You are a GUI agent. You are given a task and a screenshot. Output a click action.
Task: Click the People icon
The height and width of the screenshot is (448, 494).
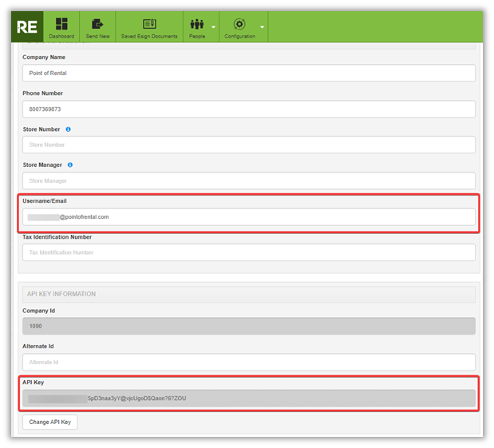pyautogui.click(x=197, y=24)
